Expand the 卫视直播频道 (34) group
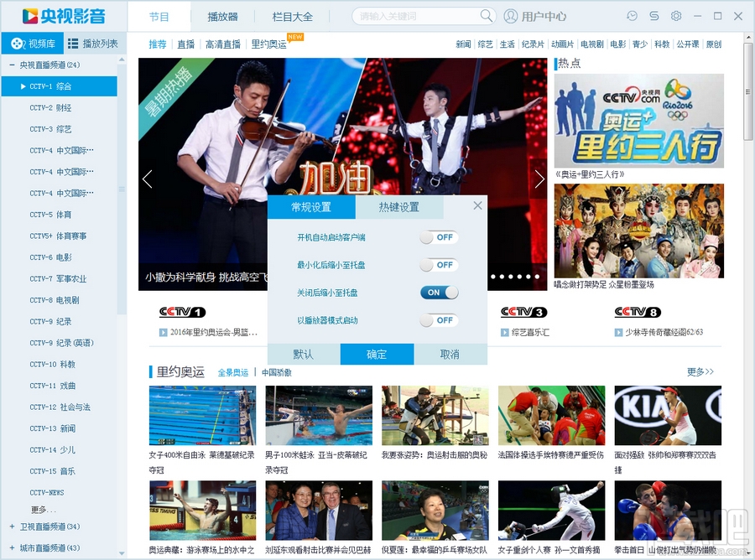 point(12,526)
